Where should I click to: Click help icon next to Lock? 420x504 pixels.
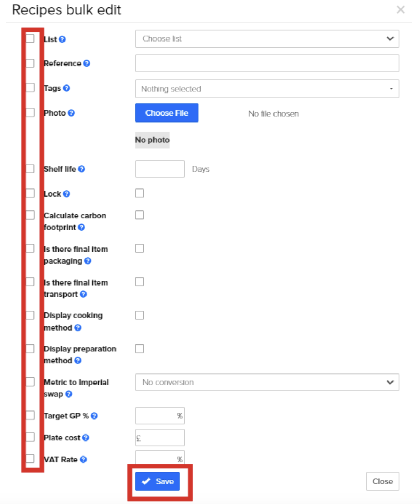pyautogui.click(x=67, y=194)
